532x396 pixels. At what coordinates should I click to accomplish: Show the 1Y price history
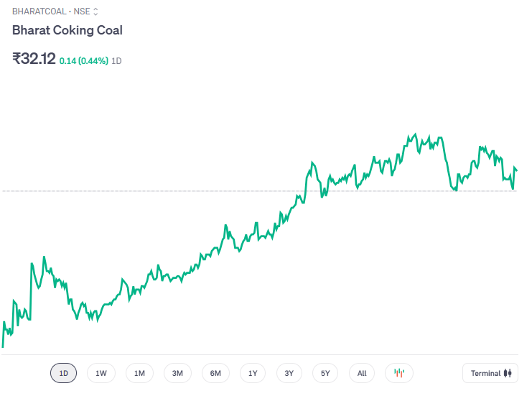(x=253, y=373)
